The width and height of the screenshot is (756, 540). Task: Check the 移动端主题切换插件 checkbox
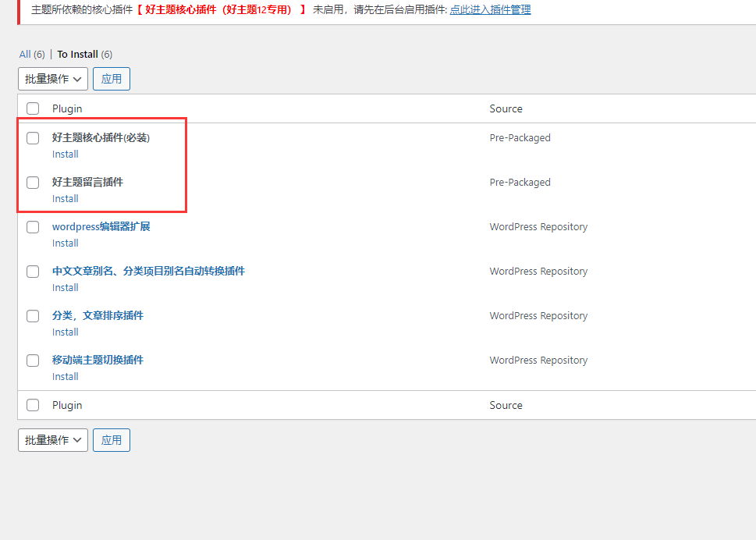pyautogui.click(x=33, y=361)
